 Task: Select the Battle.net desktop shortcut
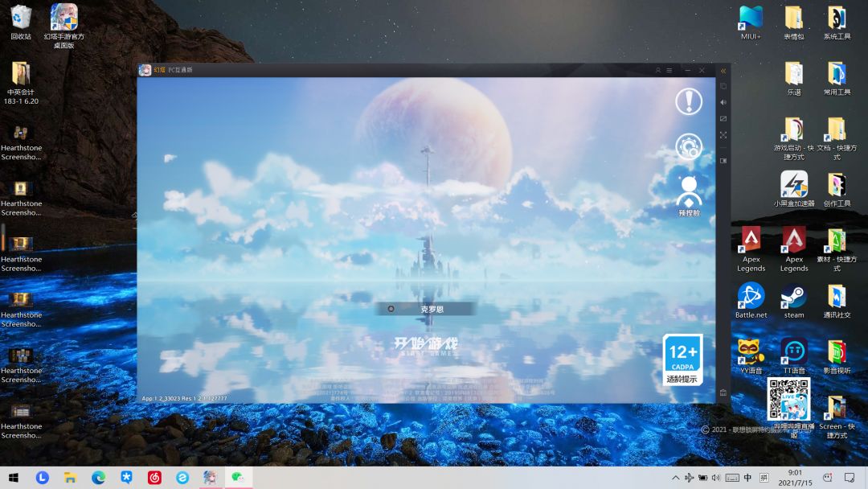(751, 300)
